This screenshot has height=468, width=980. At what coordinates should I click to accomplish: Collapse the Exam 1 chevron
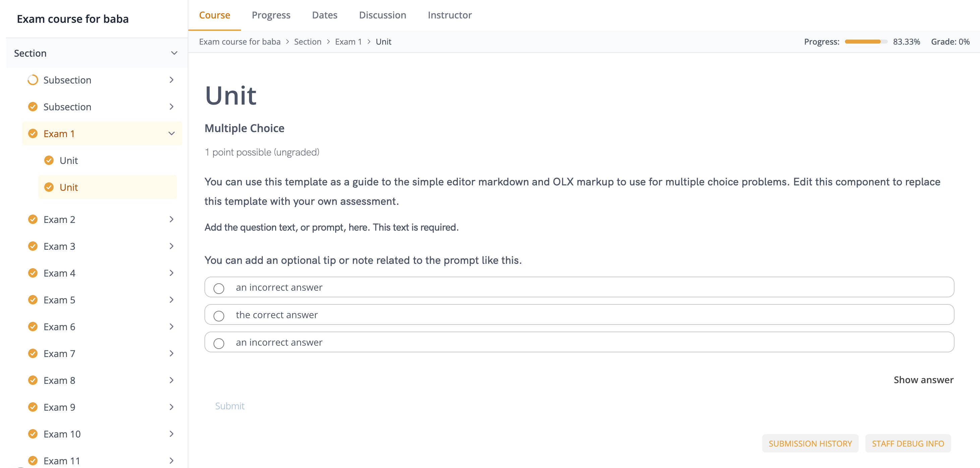click(172, 133)
